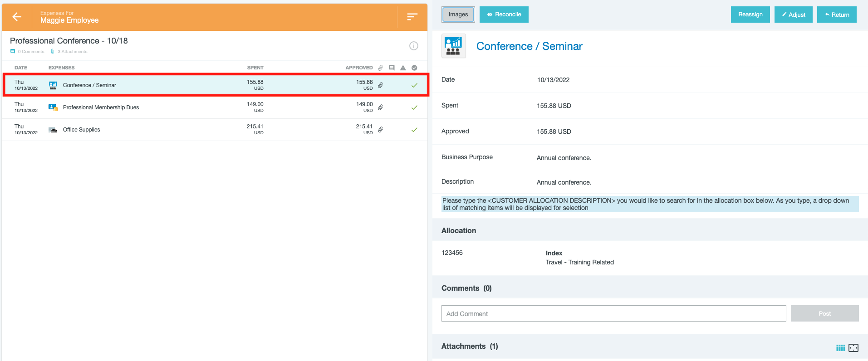Click the Conference / Seminar category icon

pyautogui.click(x=453, y=46)
